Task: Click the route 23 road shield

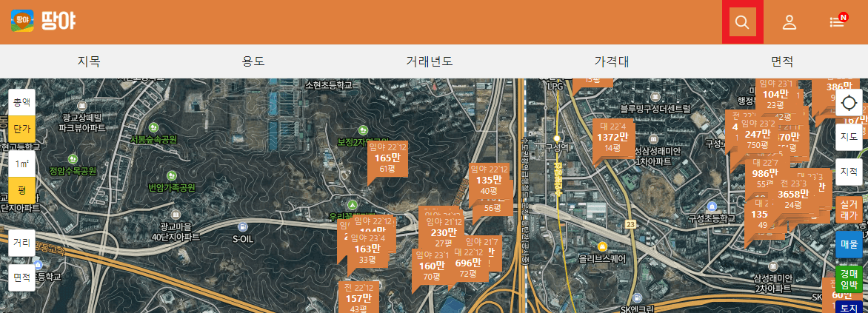Action: [x=630, y=224]
